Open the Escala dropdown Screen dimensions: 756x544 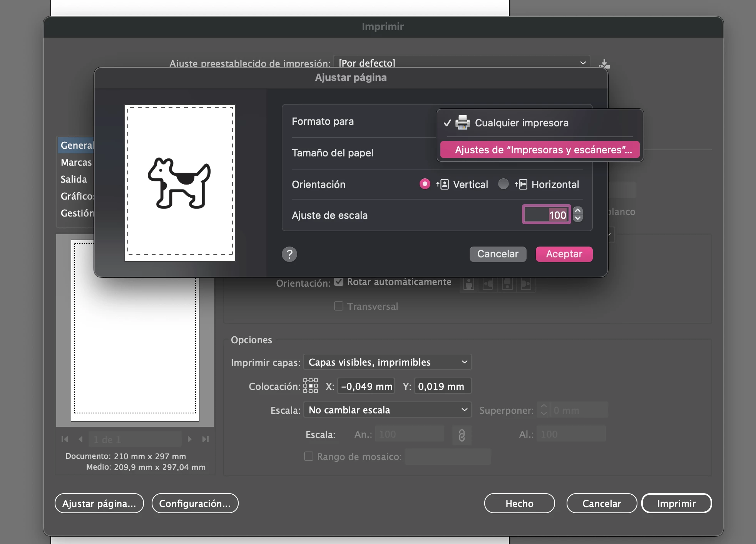point(387,410)
